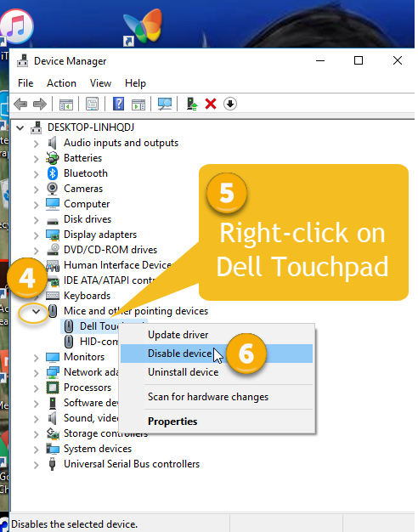Image resolution: width=418 pixels, height=532 pixels.
Task: Open the iTunes desktop shortcut
Action: click(x=16, y=25)
